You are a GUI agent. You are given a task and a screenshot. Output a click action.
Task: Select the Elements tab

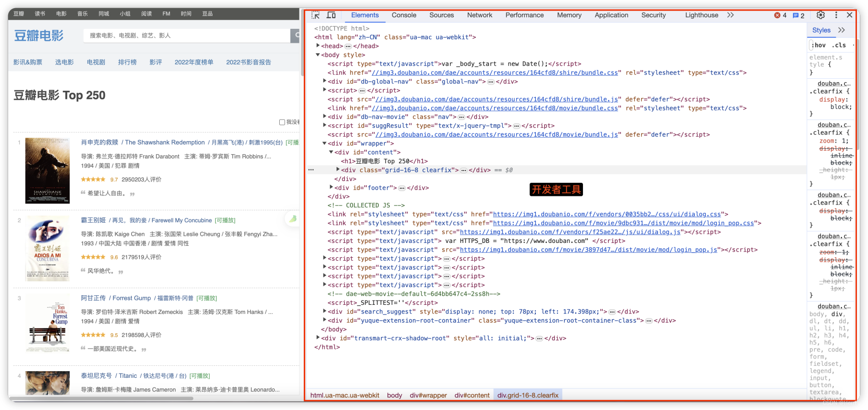click(365, 15)
